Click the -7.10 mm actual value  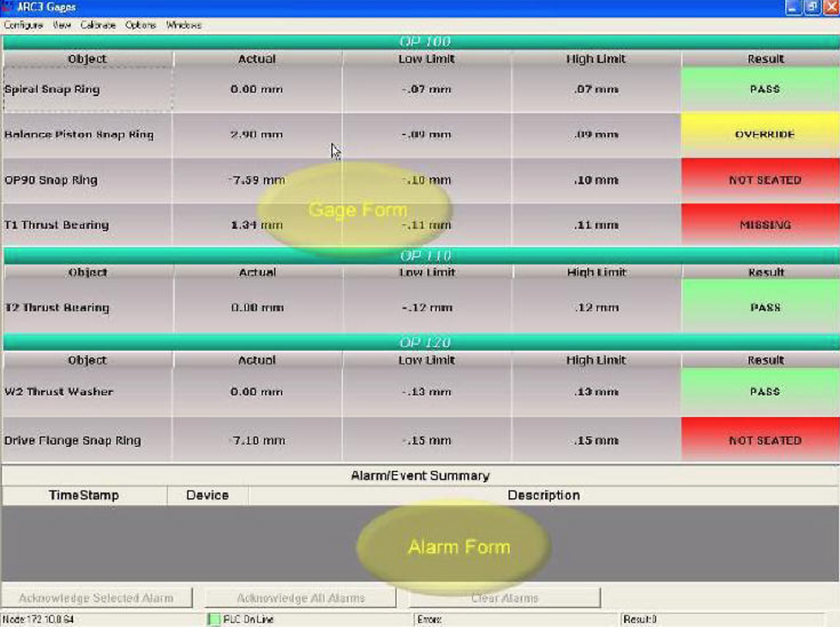256,441
